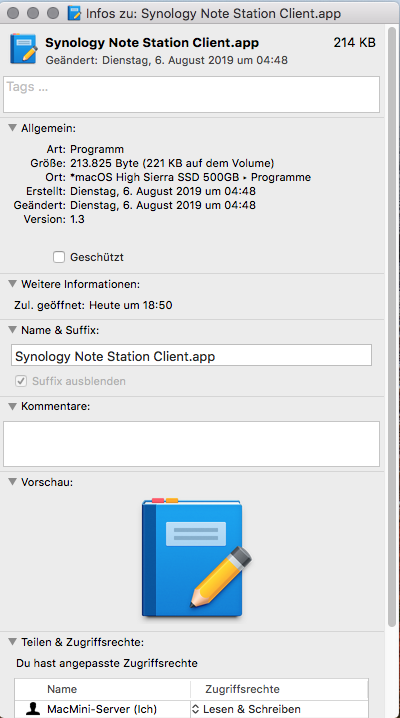Click the zoom window button
This screenshot has height=718, width=400.
53,13
